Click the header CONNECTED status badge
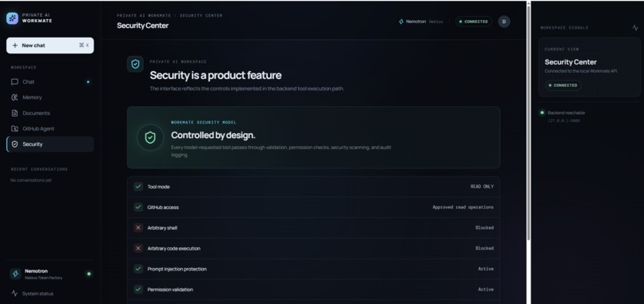Screen dimensions: 644x304 (x=474, y=22)
